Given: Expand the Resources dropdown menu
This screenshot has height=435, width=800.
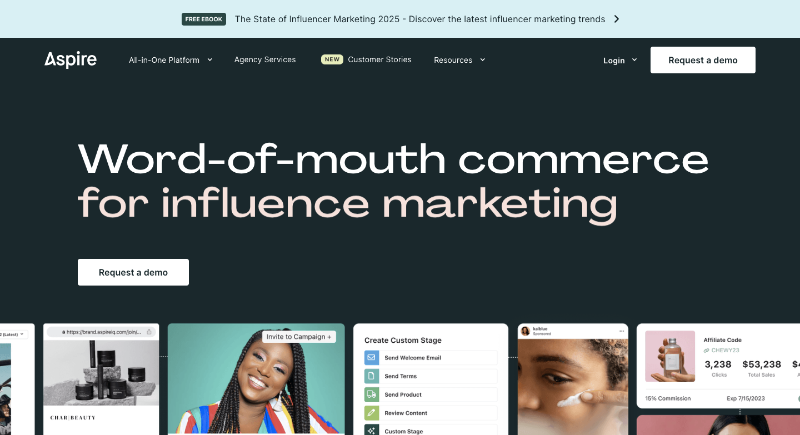Looking at the screenshot, I should click(459, 60).
